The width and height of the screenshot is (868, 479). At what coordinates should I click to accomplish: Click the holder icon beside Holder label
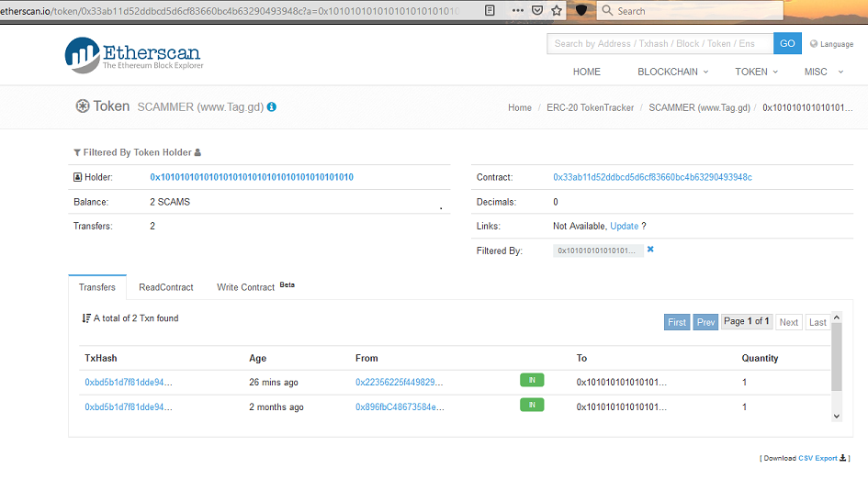[x=77, y=177]
